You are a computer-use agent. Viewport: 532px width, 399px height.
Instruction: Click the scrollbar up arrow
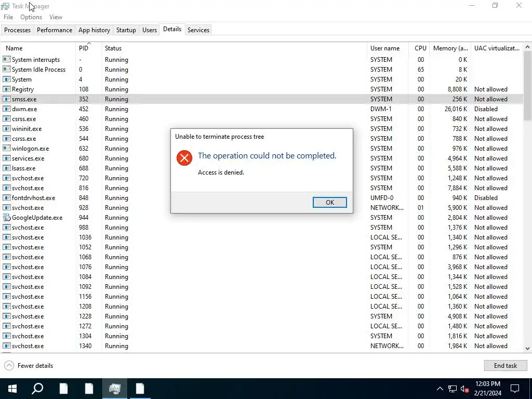[x=528, y=47]
